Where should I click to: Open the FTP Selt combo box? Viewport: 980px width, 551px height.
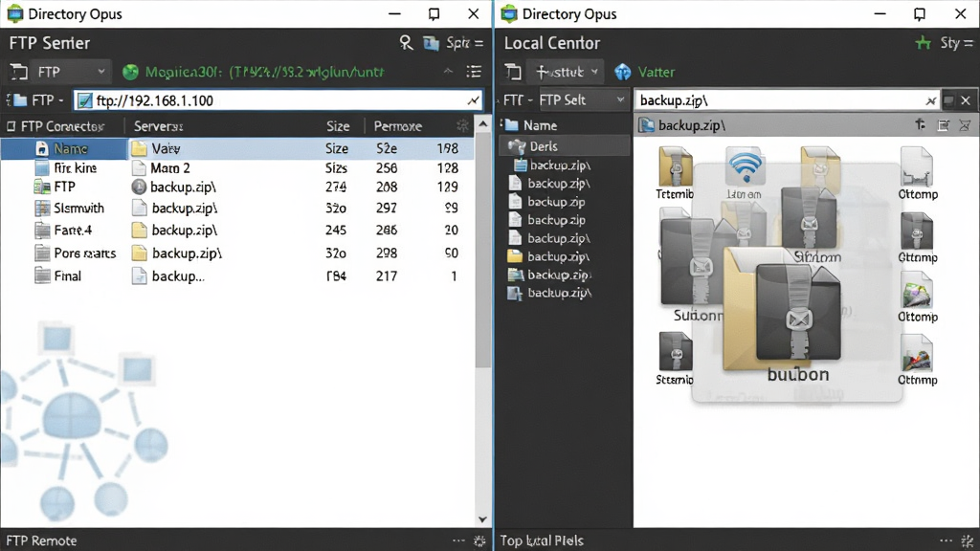pyautogui.click(x=583, y=99)
